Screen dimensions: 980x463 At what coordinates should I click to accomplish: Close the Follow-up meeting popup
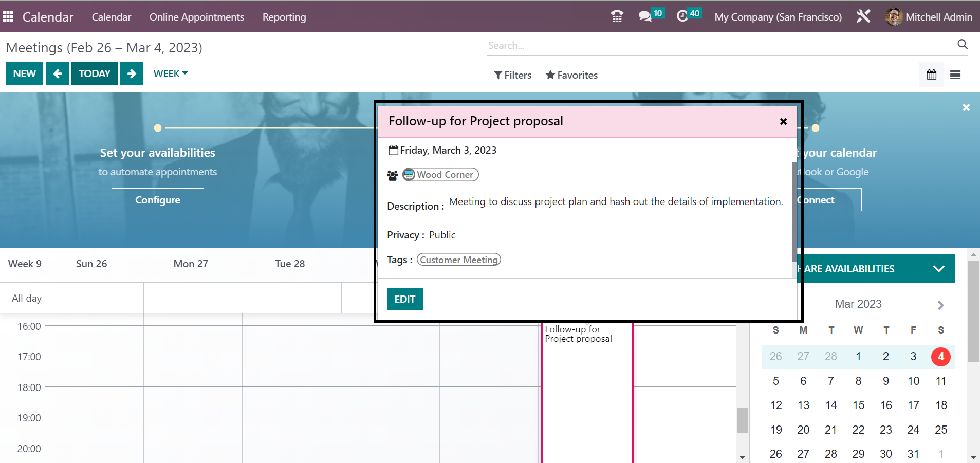pyautogui.click(x=783, y=122)
